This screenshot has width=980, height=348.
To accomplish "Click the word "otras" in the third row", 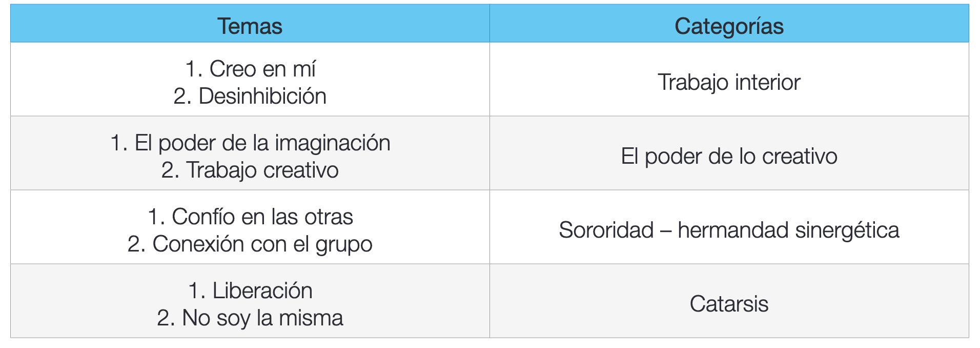I will tap(329, 217).
